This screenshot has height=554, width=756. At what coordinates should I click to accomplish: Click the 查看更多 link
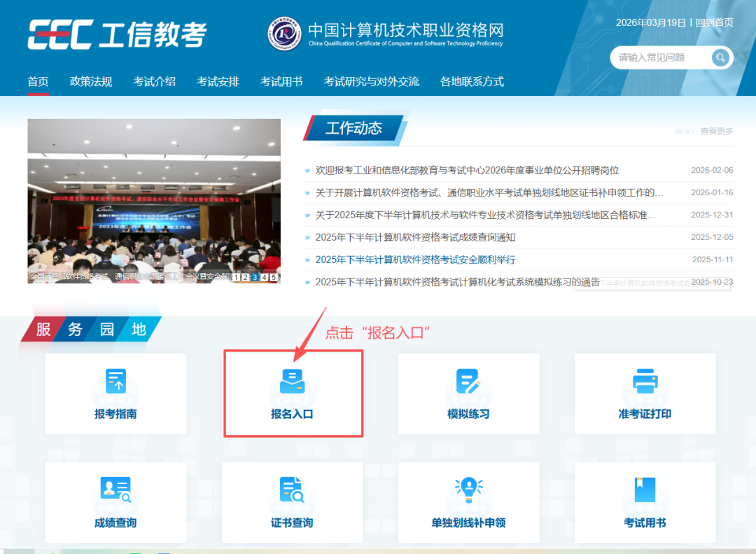[x=716, y=131]
